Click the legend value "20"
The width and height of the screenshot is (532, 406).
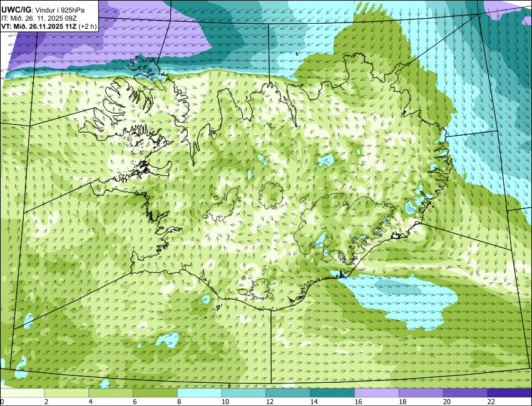tap(447, 402)
